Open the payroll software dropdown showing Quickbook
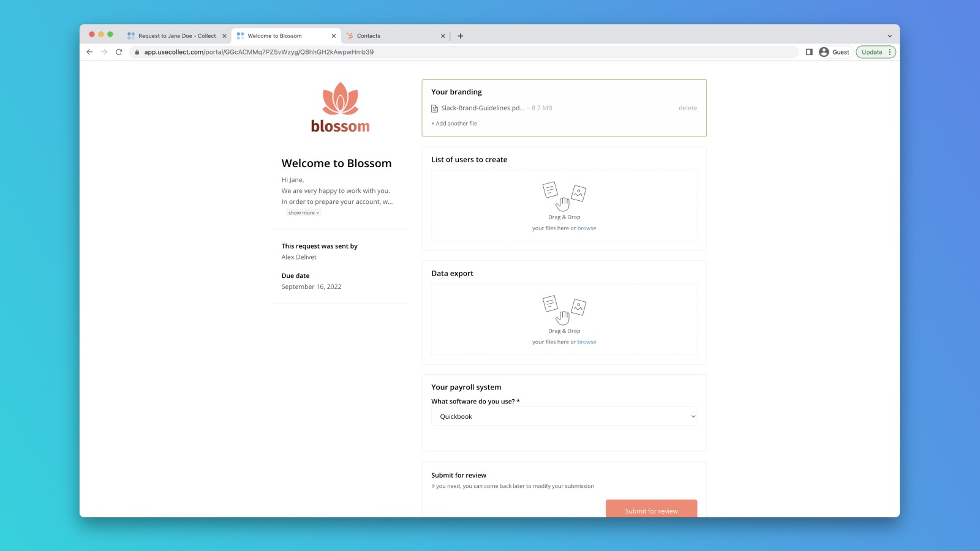This screenshot has width=980, height=551. (563, 416)
